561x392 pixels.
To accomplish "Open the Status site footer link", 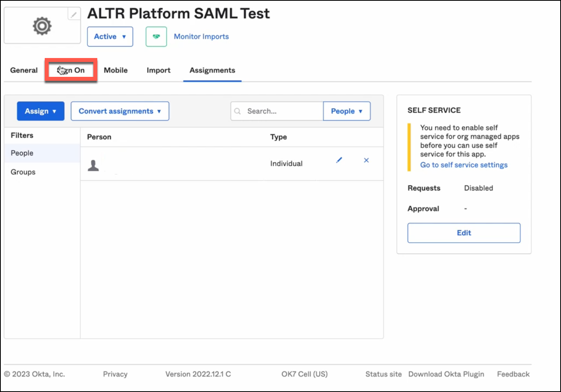I will pyautogui.click(x=384, y=374).
